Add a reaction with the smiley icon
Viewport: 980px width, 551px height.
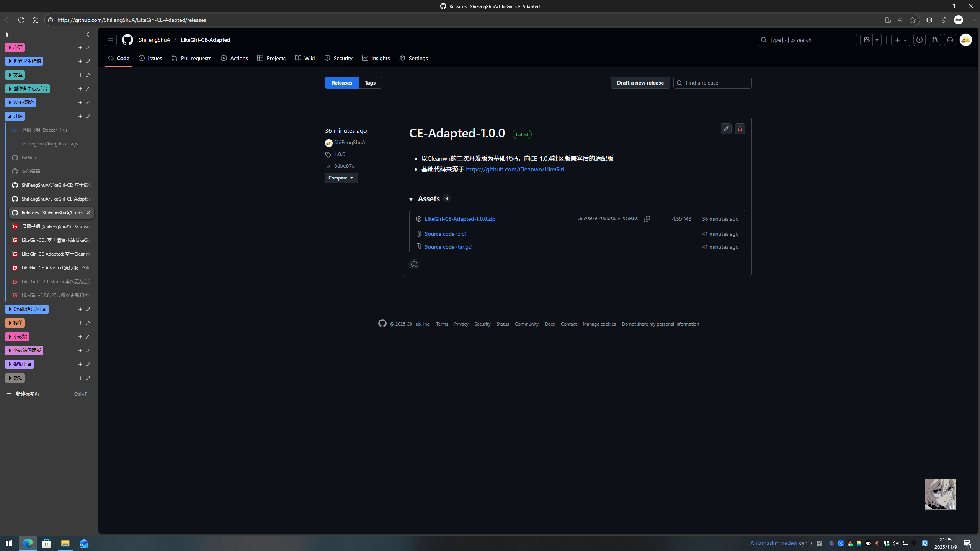414,264
